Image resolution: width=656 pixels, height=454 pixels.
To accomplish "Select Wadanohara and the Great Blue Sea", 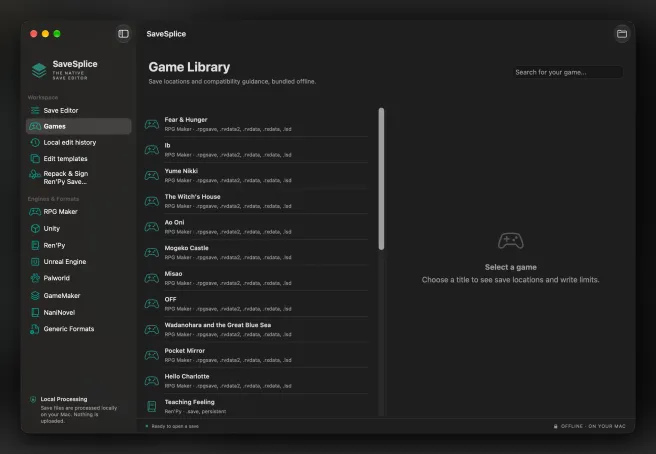I will pos(256,330).
